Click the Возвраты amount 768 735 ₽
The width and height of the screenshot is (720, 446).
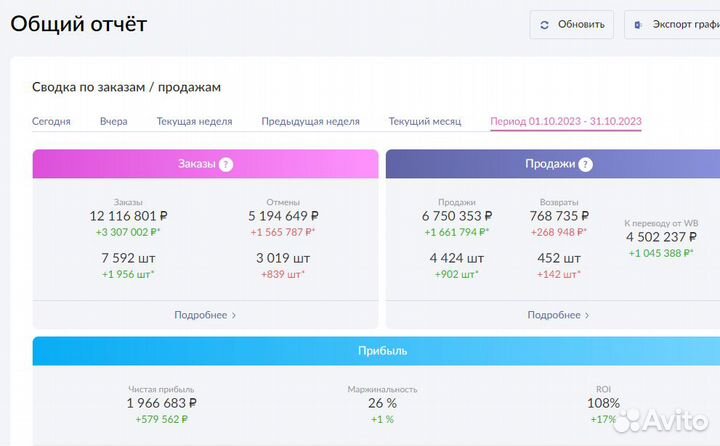click(x=559, y=215)
